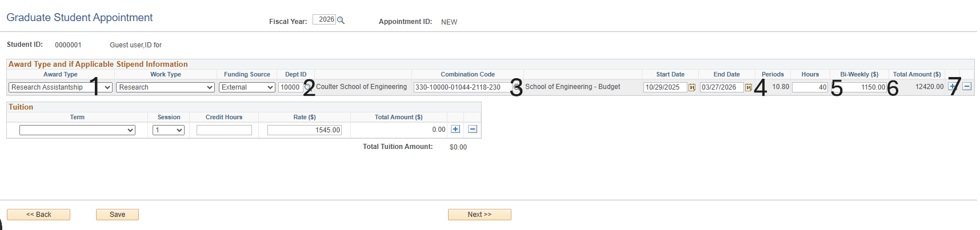Screen dimensions: 980x230
Task: Save the appointment
Action: [x=117, y=215]
